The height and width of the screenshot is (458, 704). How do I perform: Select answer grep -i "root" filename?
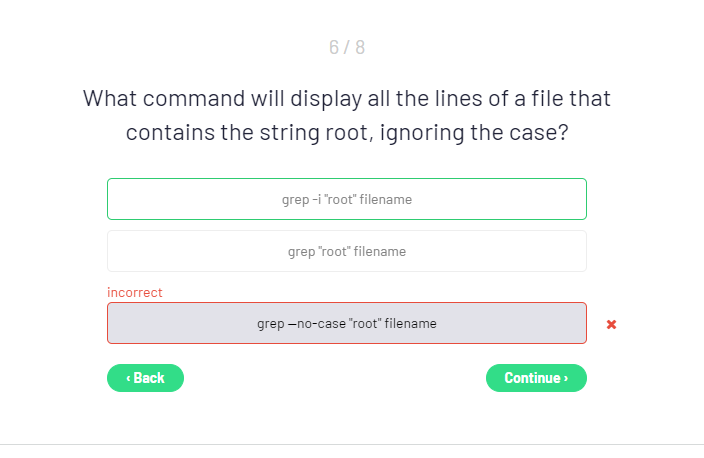coord(346,199)
